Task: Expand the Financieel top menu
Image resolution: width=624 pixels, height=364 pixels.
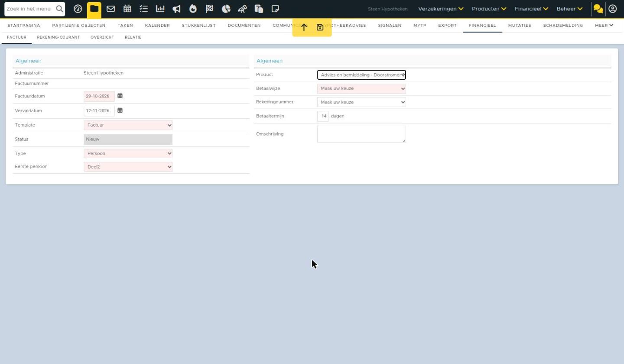Action: click(532, 9)
